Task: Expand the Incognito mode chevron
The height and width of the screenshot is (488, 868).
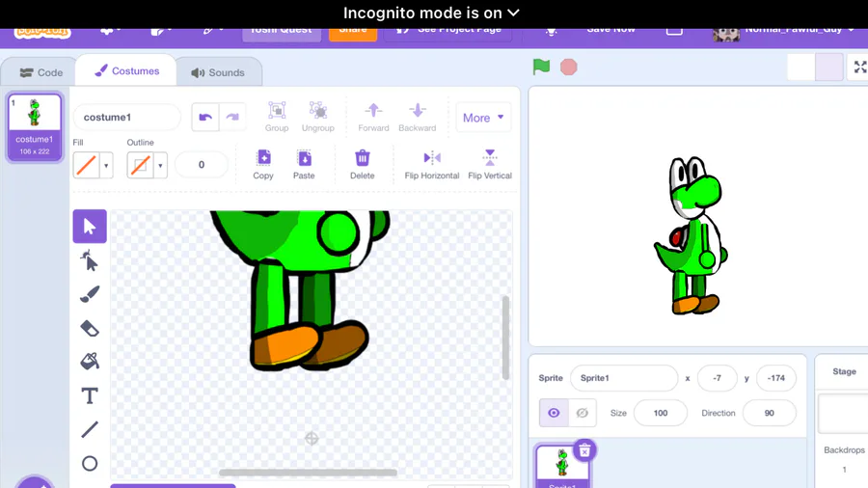Action: (x=514, y=13)
